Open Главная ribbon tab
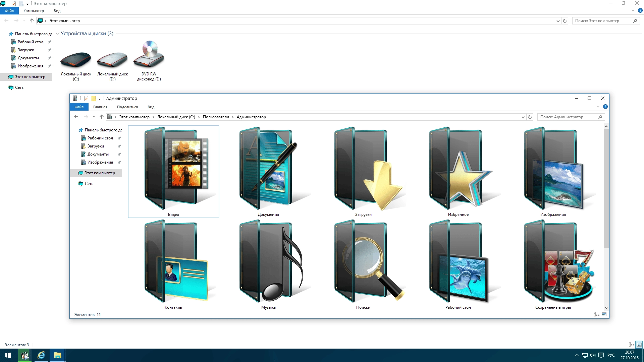Image resolution: width=644 pixels, height=362 pixels. pyautogui.click(x=100, y=107)
